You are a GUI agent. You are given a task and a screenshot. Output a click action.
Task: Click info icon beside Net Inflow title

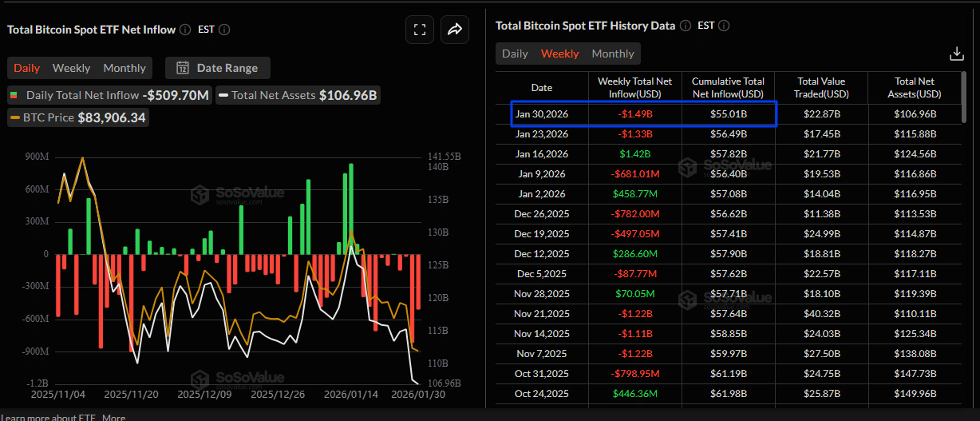pos(185,30)
